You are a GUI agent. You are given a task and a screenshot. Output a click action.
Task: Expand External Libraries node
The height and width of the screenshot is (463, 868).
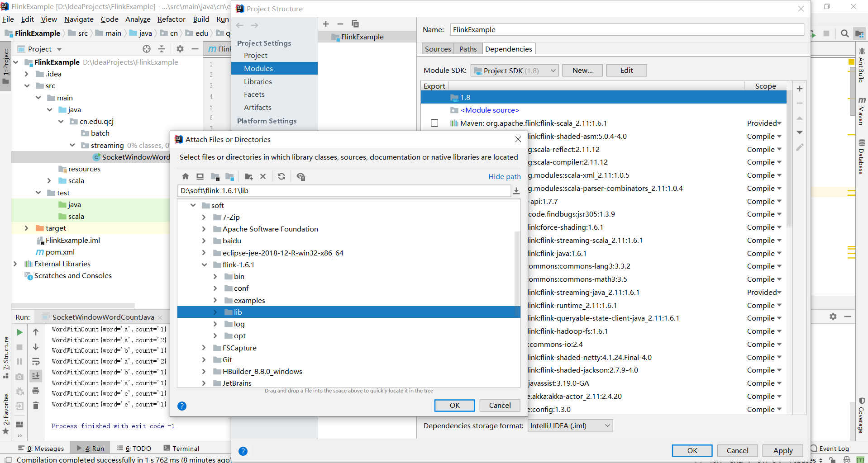click(x=15, y=264)
